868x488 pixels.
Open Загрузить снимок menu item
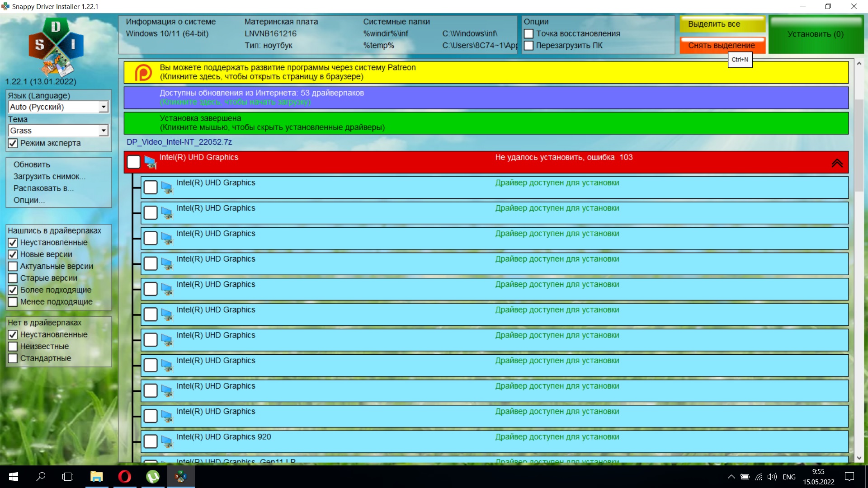[x=49, y=176]
